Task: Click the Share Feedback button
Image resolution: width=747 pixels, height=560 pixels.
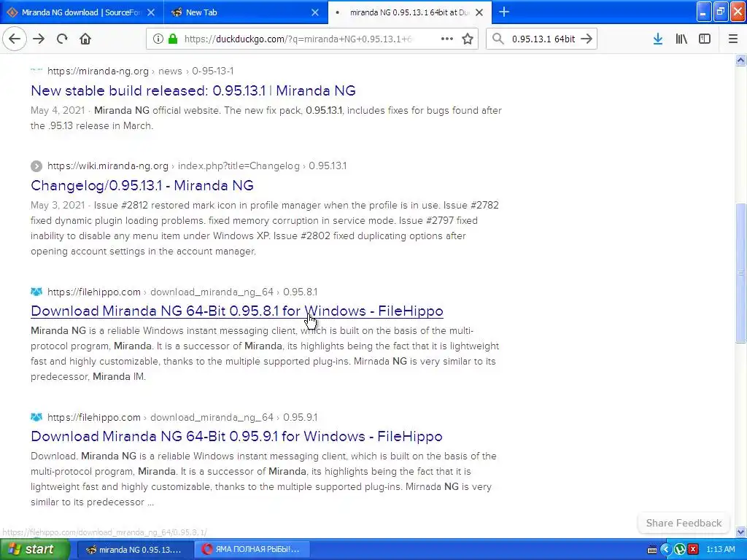Action: 684,523
